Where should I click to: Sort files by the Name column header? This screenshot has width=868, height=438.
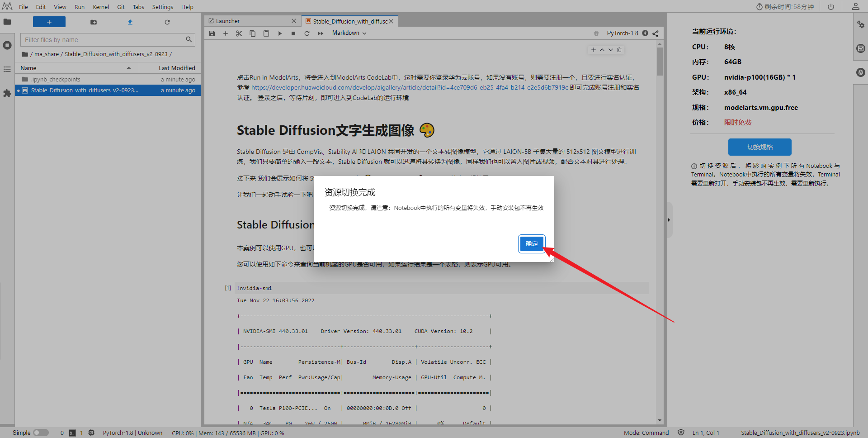(x=77, y=68)
